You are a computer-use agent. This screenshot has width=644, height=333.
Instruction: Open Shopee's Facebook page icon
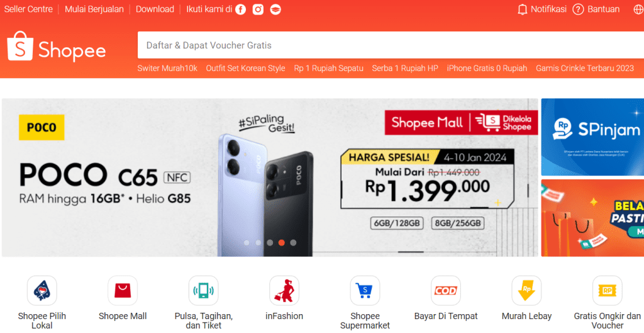[x=240, y=9]
